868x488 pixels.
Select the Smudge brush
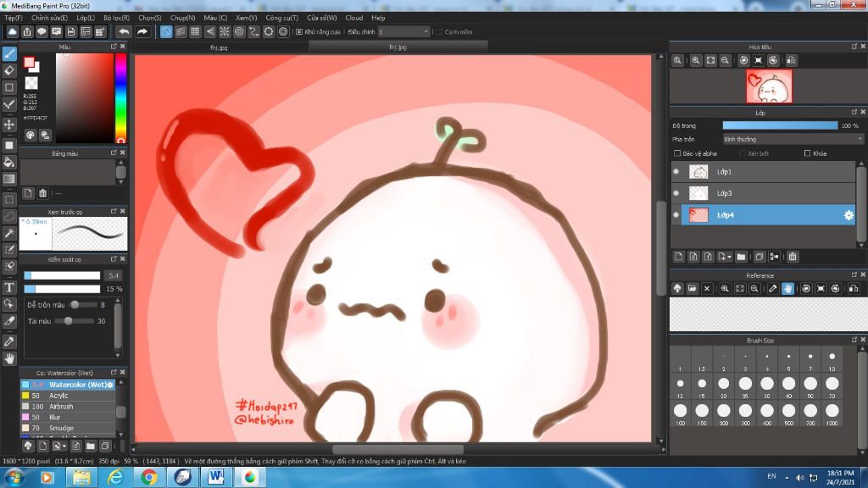(68, 428)
